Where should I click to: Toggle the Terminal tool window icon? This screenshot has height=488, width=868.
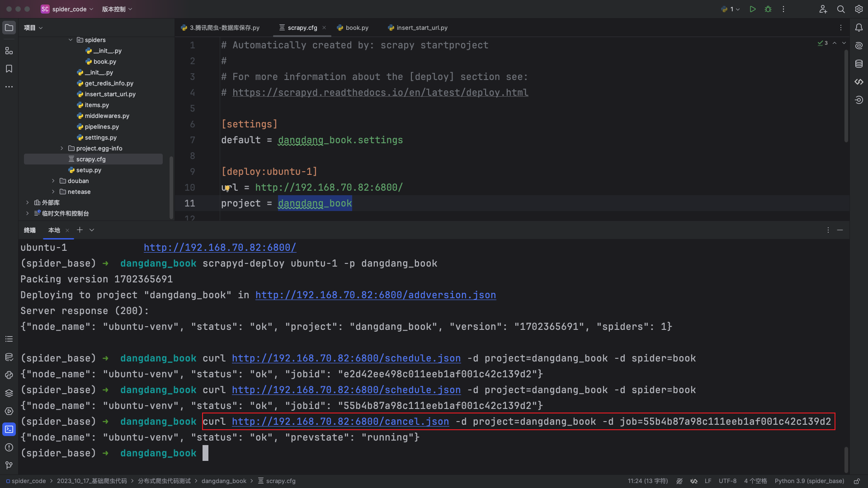click(x=9, y=429)
